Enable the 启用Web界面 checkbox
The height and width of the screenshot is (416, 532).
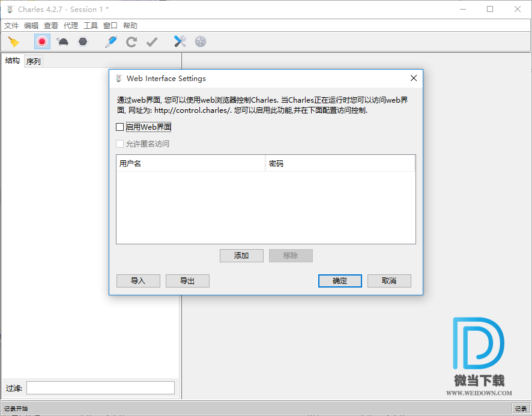119,127
